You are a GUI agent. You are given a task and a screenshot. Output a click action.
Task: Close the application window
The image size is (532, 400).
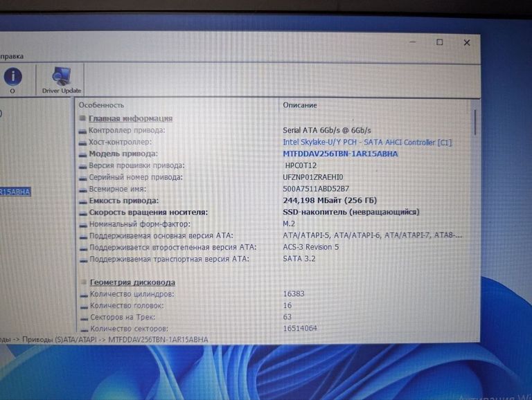467,43
